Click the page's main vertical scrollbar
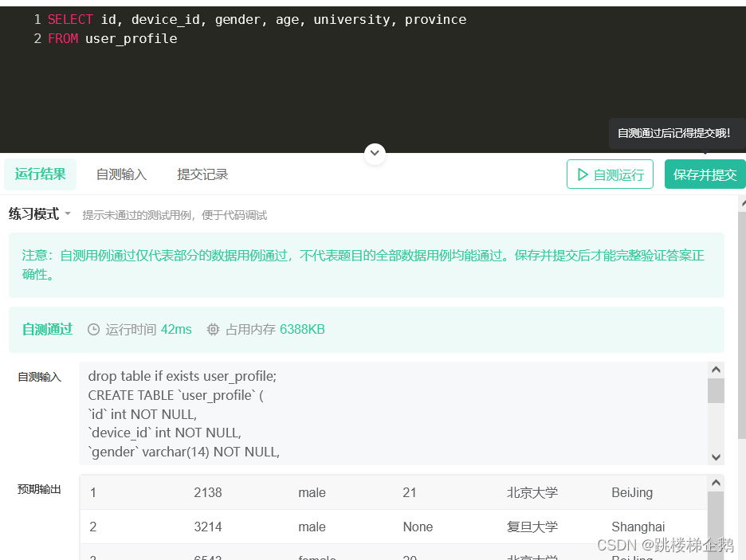The image size is (746, 560). tap(741, 319)
